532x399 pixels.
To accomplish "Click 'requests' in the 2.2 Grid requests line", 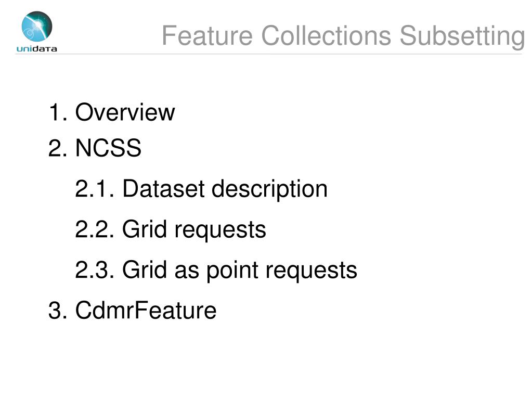I will point(220,231).
